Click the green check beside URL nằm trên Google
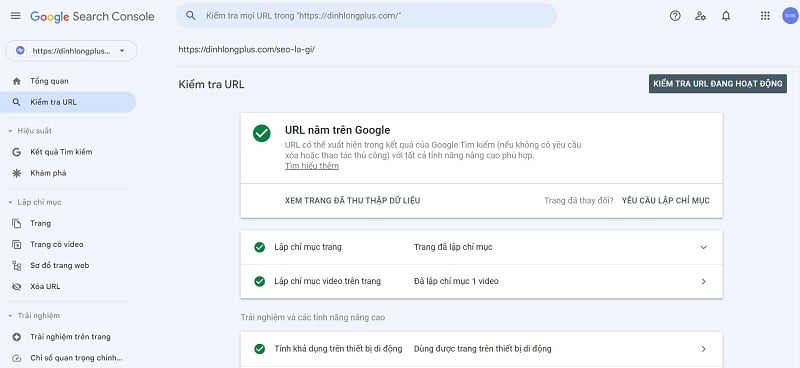The image size is (800, 368). (262, 133)
